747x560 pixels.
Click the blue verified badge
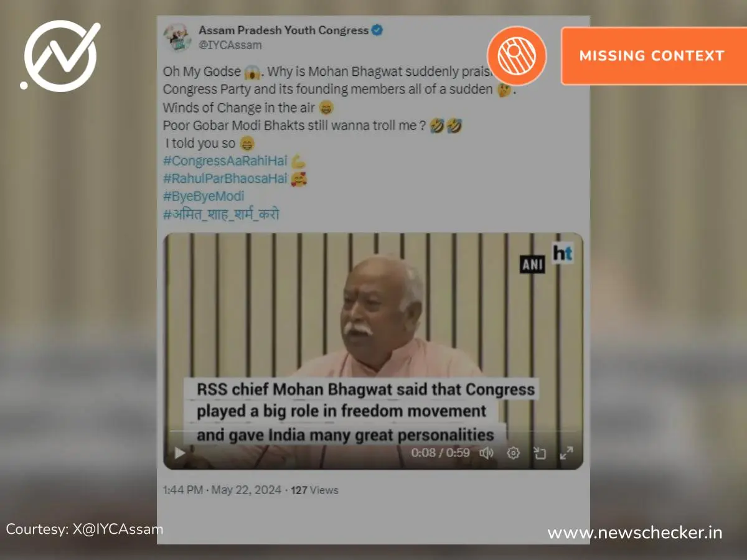[x=377, y=30]
